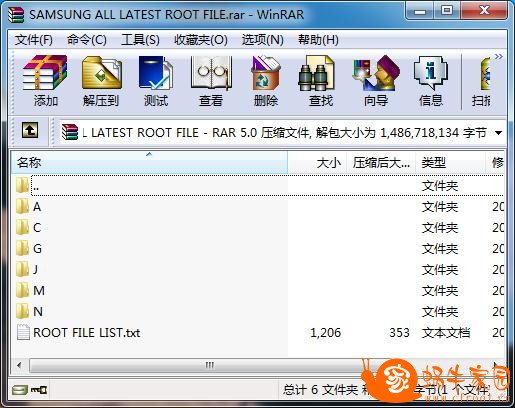Open the 工具(S) menu
The height and width of the screenshot is (408, 515).
point(140,40)
